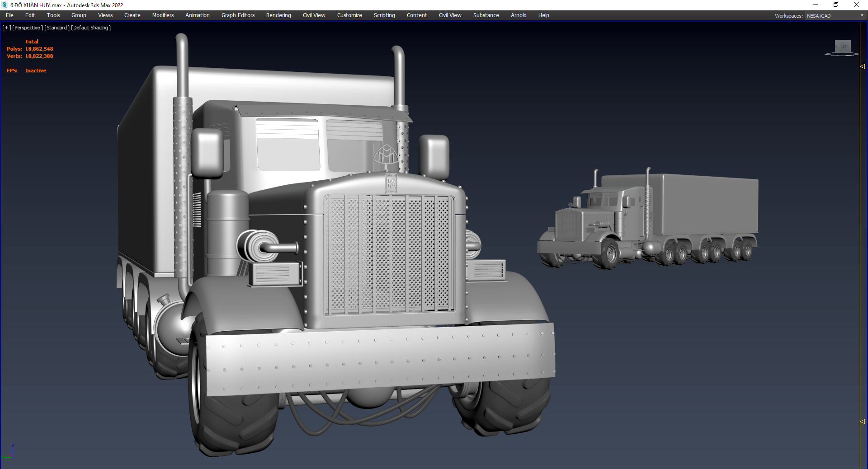Open the File menu
Viewport: 868px width, 469px height.
pos(9,15)
